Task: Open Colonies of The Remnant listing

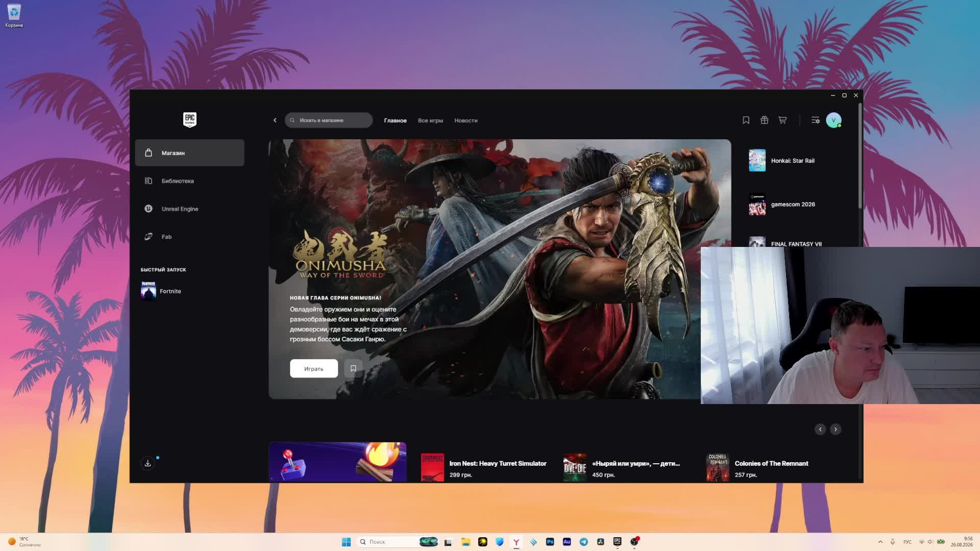Action: point(757,467)
